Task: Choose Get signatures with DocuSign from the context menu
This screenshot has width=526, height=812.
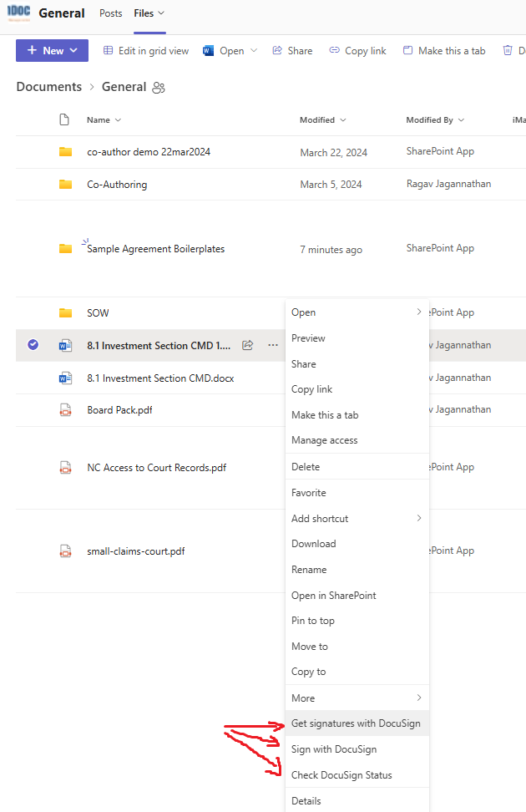Action: click(357, 723)
